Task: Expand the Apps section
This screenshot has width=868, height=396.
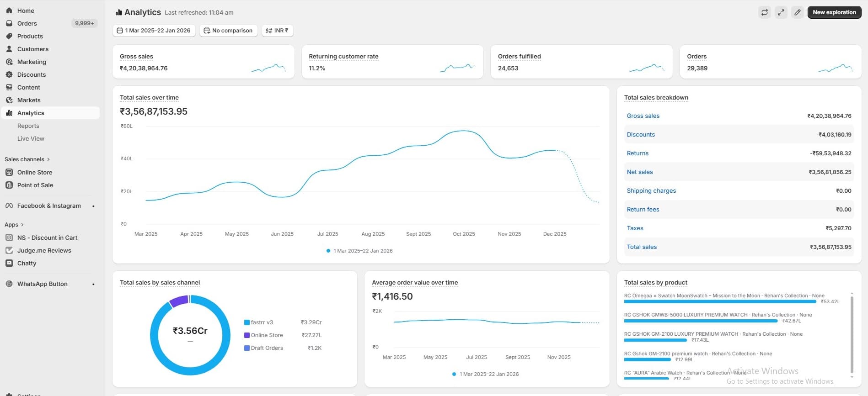Action: 14,225
